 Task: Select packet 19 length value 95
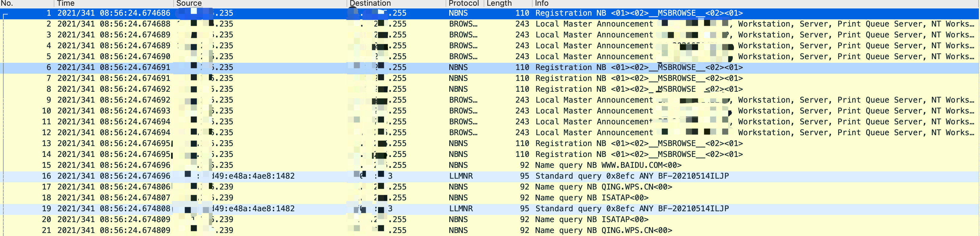coord(525,209)
